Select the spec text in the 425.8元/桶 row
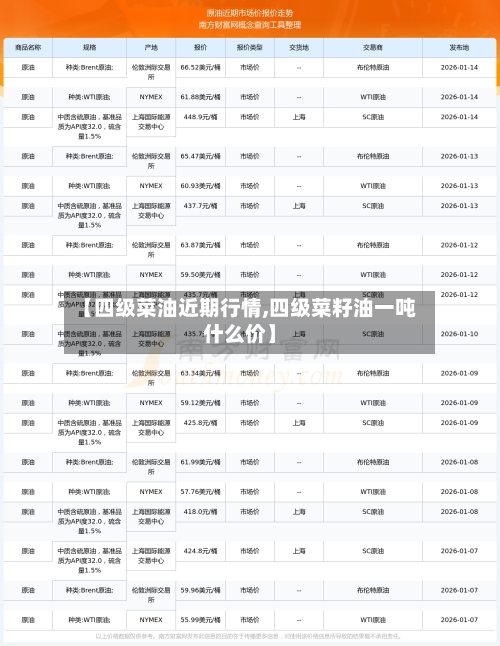500x646 pixels. pyautogui.click(x=89, y=433)
